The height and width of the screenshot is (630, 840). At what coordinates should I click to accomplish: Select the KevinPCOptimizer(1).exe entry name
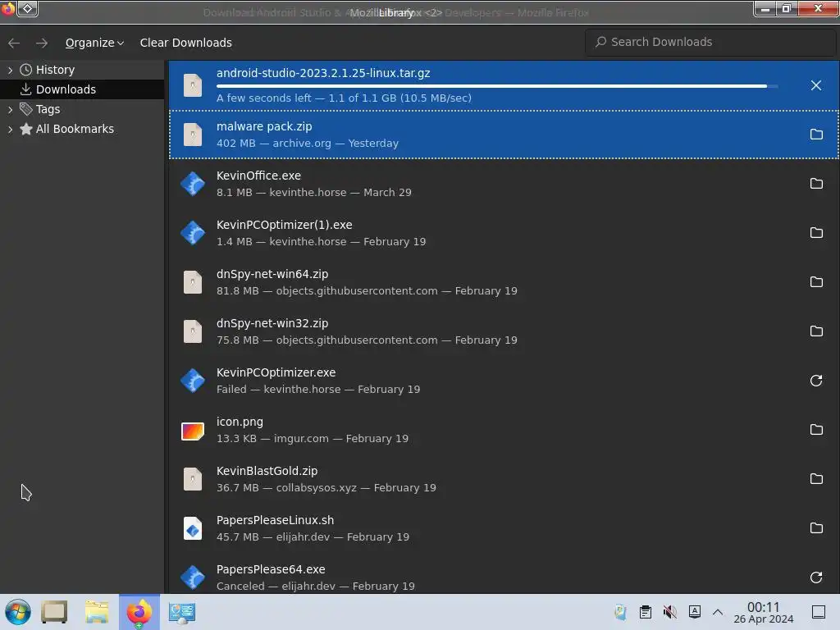(x=285, y=225)
